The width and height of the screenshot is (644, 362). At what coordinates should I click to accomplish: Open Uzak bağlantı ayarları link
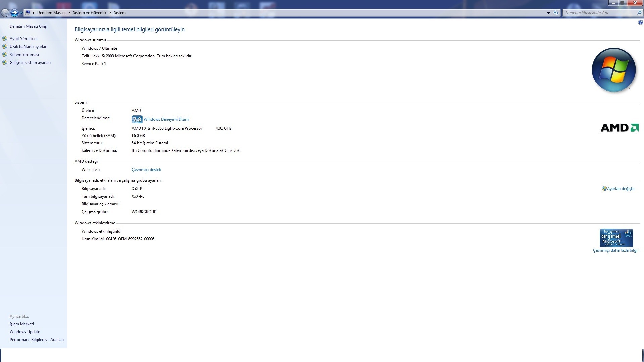[29, 47]
